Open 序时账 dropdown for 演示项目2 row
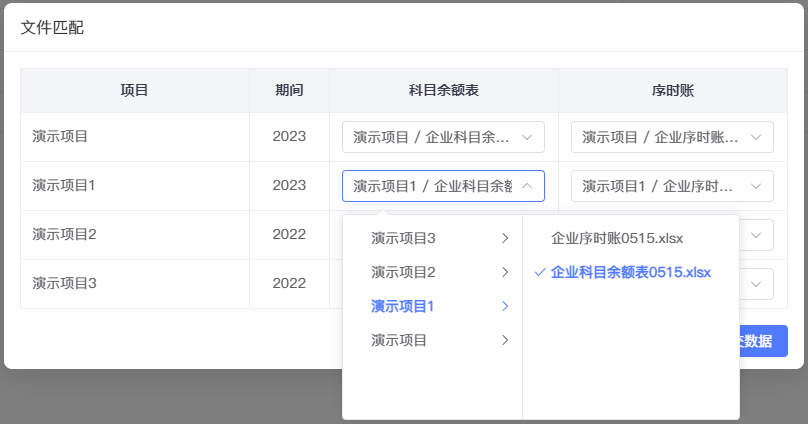 pyautogui.click(x=756, y=235)
